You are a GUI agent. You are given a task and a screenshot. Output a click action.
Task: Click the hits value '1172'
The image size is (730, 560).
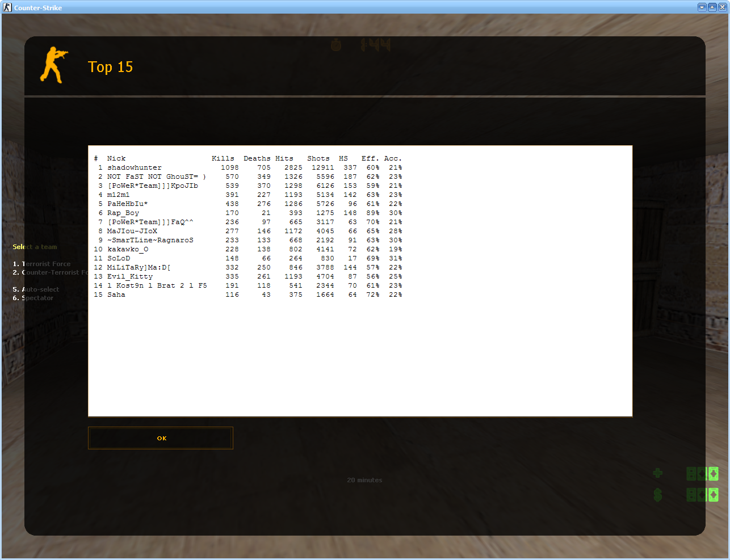click(293, 231)
